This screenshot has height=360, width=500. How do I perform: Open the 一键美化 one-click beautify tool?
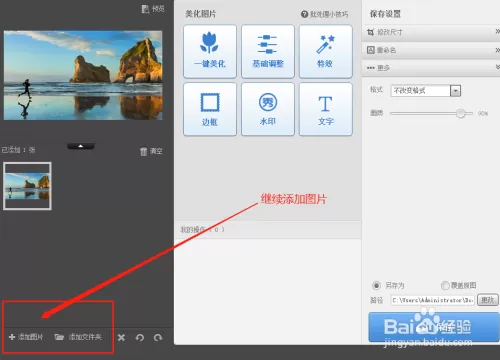point(210,51)
